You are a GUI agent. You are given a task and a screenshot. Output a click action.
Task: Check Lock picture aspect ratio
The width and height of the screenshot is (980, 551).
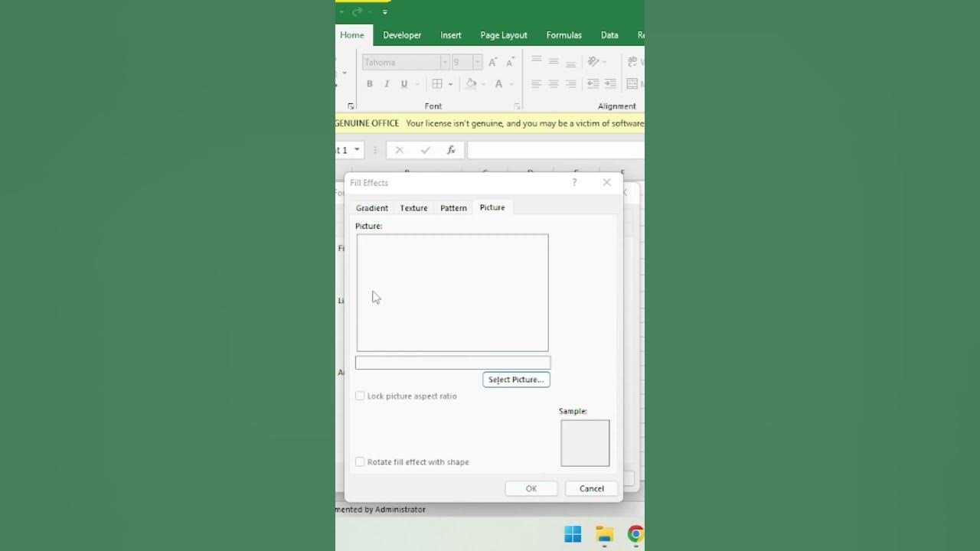pos(360,396)
